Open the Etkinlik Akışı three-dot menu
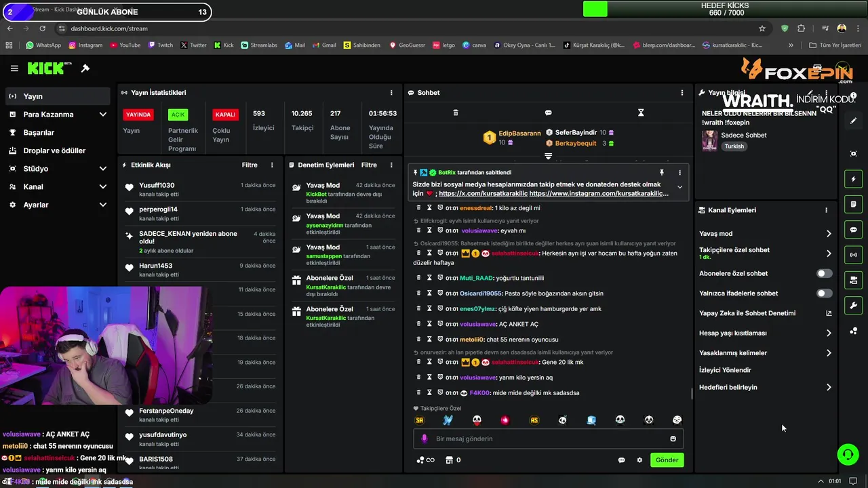Image resolution: width=868 pixels, height=488 pixels. (272, 165)
